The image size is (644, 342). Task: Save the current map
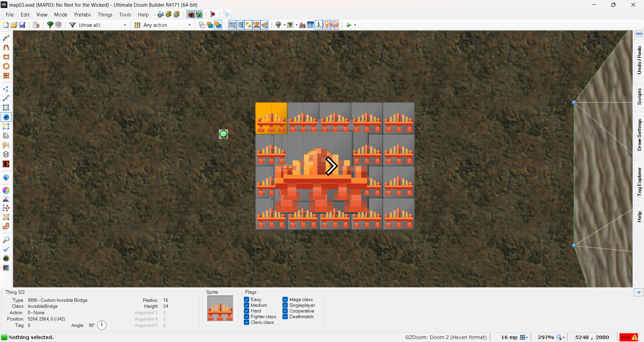coord(22,25)
